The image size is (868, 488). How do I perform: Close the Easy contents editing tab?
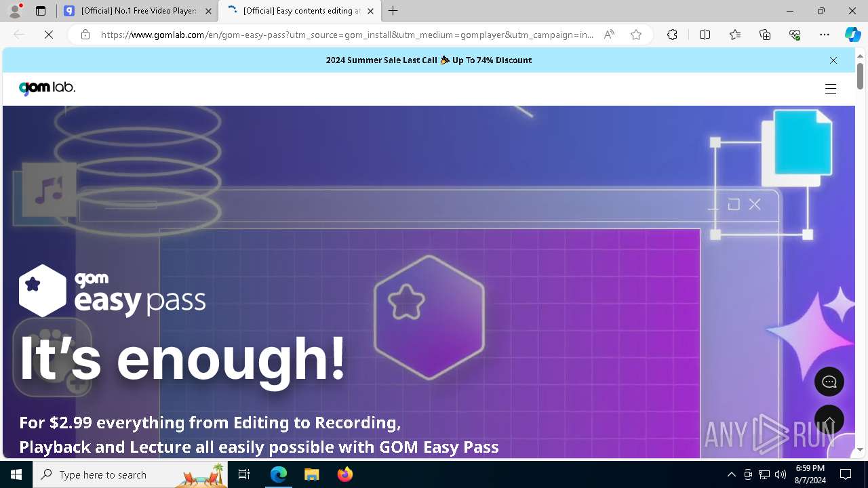370,11
